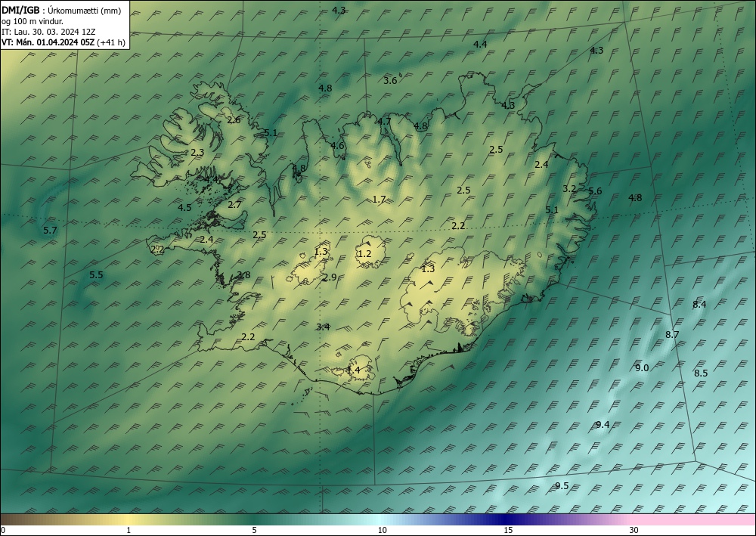
Task: Click the 'DMI/IGB : Úrkomumætti (mm)' title line
Action: click(61, 10)
